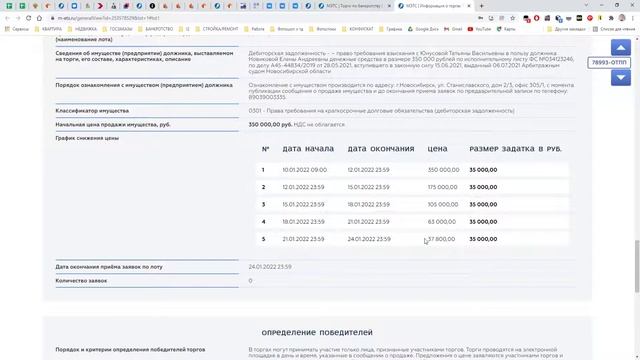Click the blue down-arrow lot navigation button
This screenshot has height=360, width=640.
(x=621, y=78)
